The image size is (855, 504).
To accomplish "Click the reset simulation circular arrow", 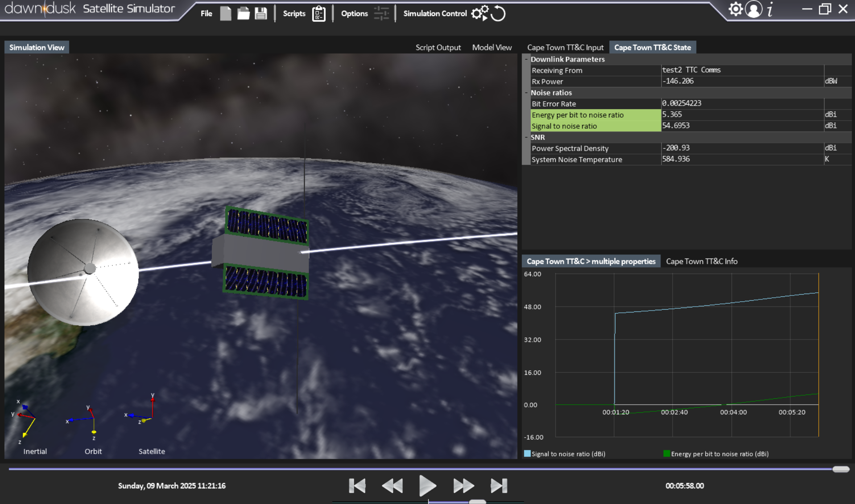I will point(498,14).
